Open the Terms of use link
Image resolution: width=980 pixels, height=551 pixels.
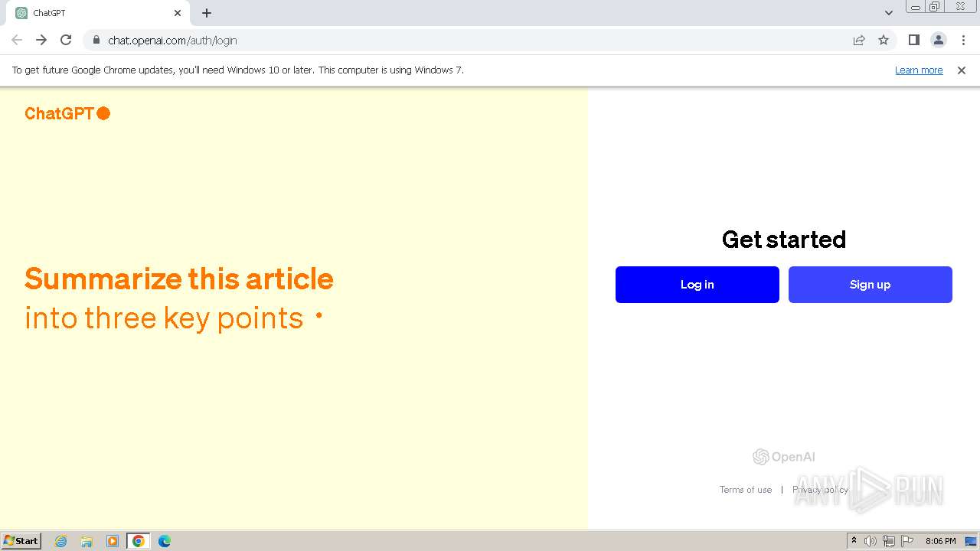[x=746, y=490]
